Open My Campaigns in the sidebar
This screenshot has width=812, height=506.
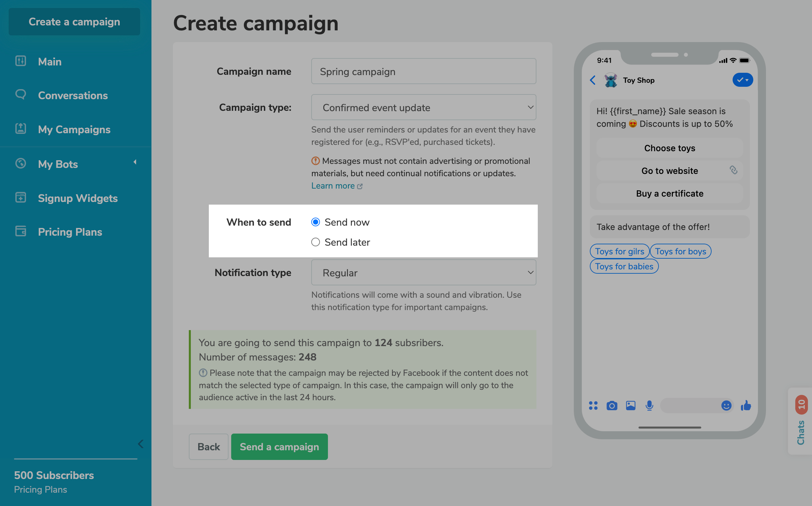74,130
